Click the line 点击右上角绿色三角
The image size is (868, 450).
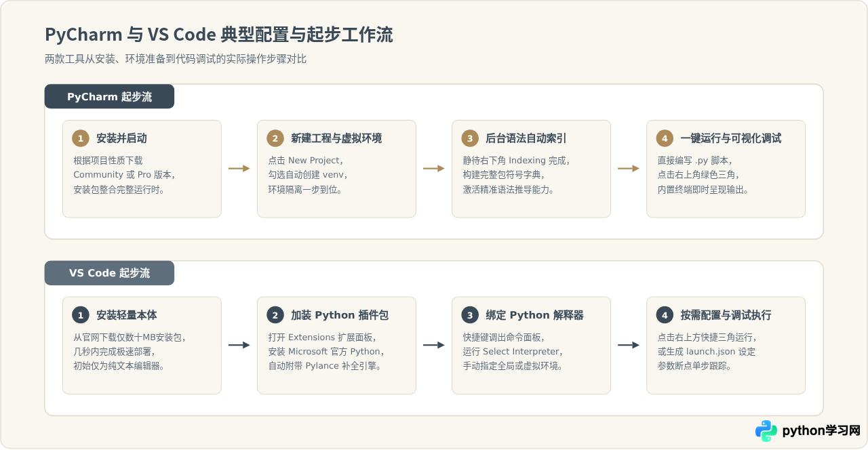pyautogui.click(x=698, y=175)
